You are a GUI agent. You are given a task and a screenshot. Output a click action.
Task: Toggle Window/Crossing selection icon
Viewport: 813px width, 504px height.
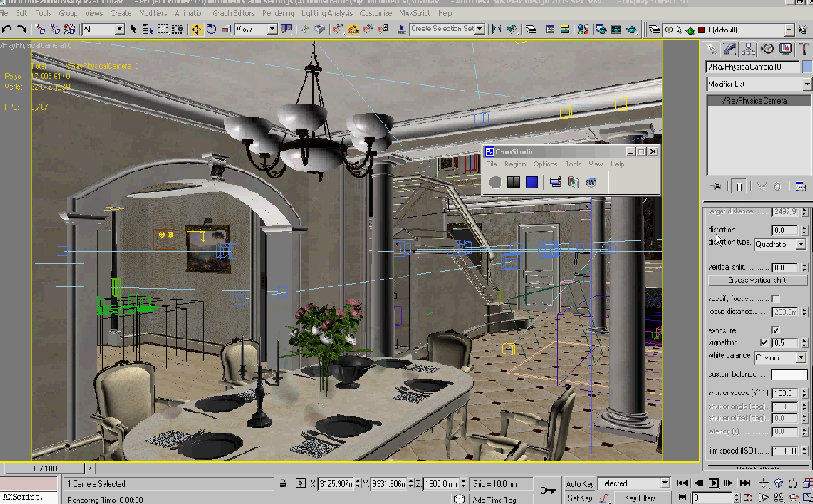click(x=178, y=30)
